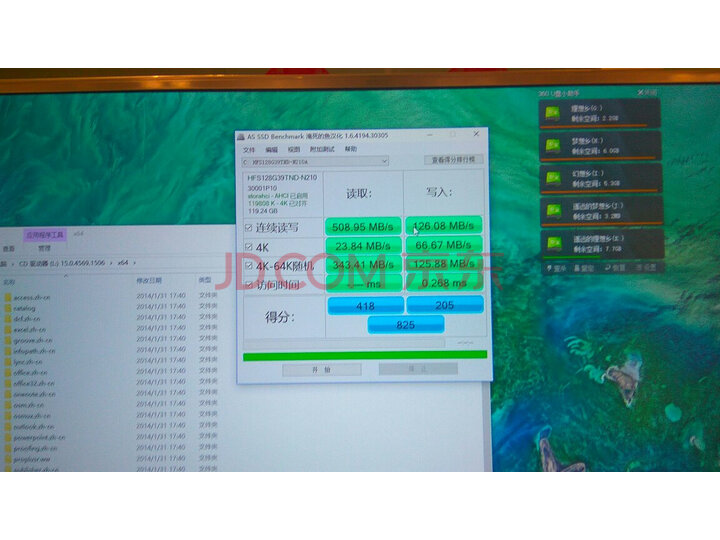Sort by 修改日期 column header in Explorer

coord(149,281)
